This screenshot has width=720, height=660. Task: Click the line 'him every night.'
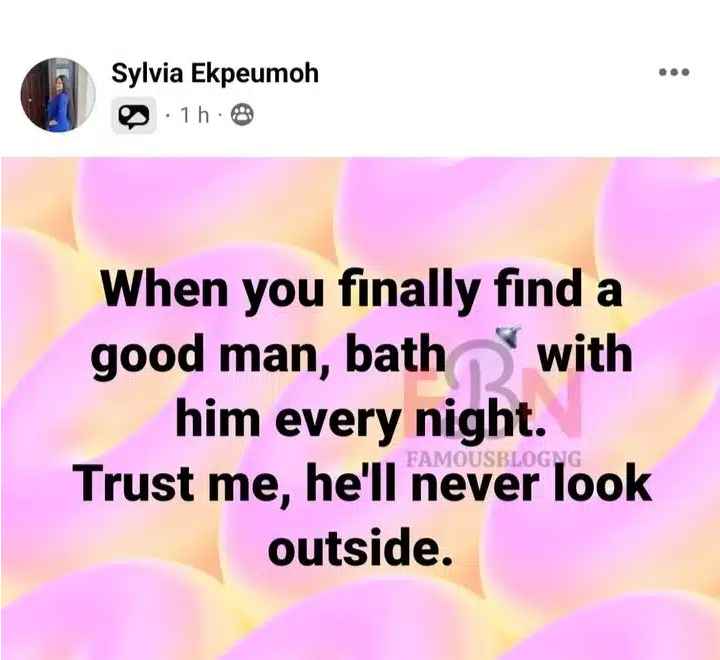(362, 419)
